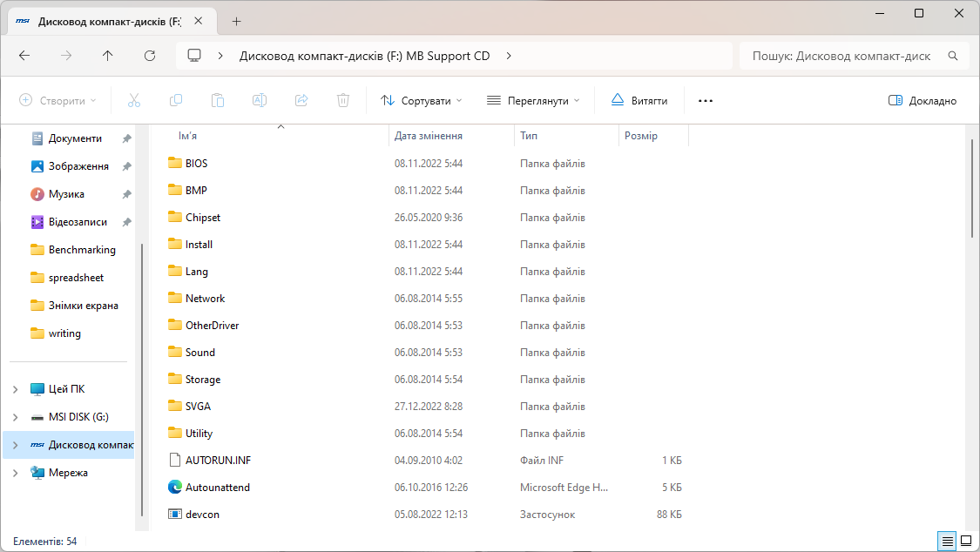The image size is (980, 552).
Task: Sort by the Тип column header
Action: point(529,136)
